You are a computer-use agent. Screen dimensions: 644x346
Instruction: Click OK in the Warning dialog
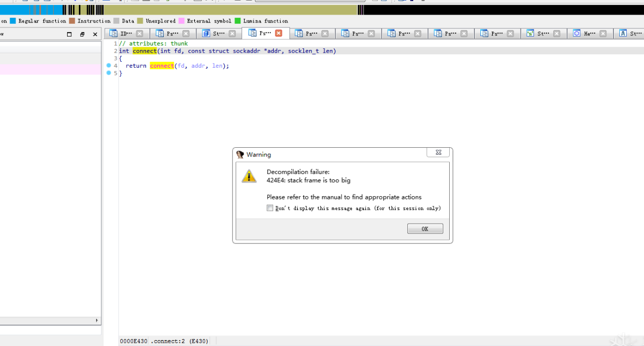pos(425,229)
